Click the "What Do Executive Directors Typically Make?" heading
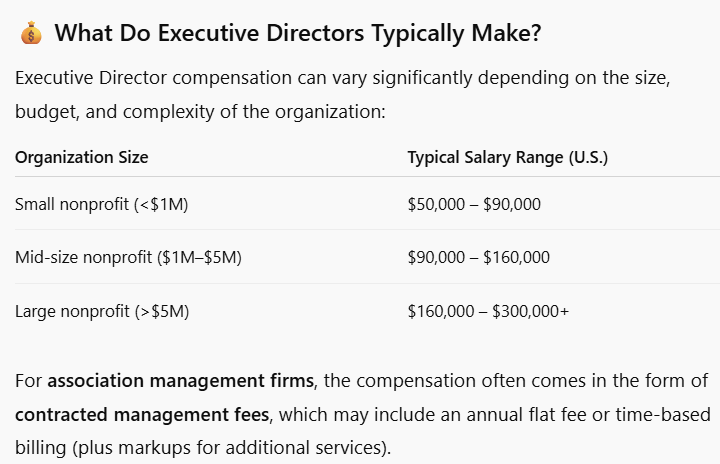Viewport: 720px width, 464px height. click(298, 34)
